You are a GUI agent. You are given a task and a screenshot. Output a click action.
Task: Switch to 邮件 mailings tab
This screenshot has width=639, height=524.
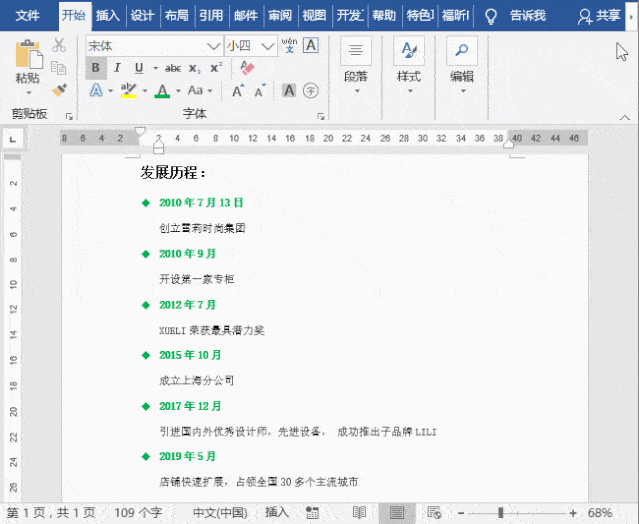[246, 15]
